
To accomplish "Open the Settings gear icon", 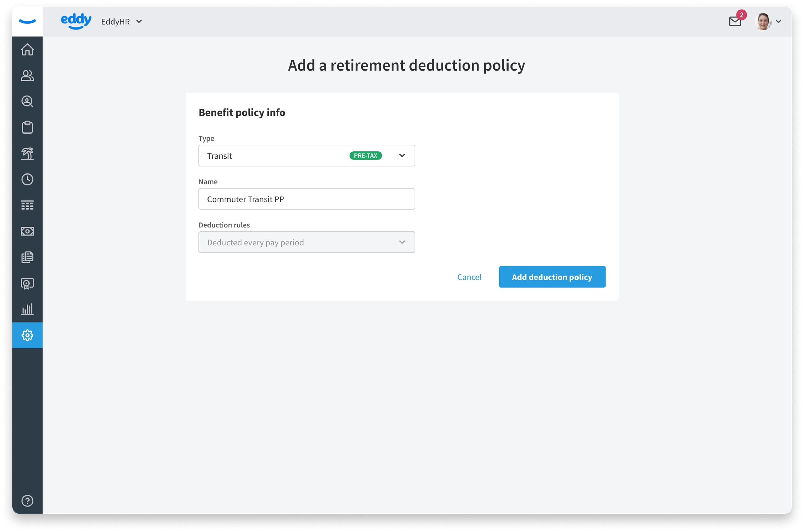I will pos(27,335).
